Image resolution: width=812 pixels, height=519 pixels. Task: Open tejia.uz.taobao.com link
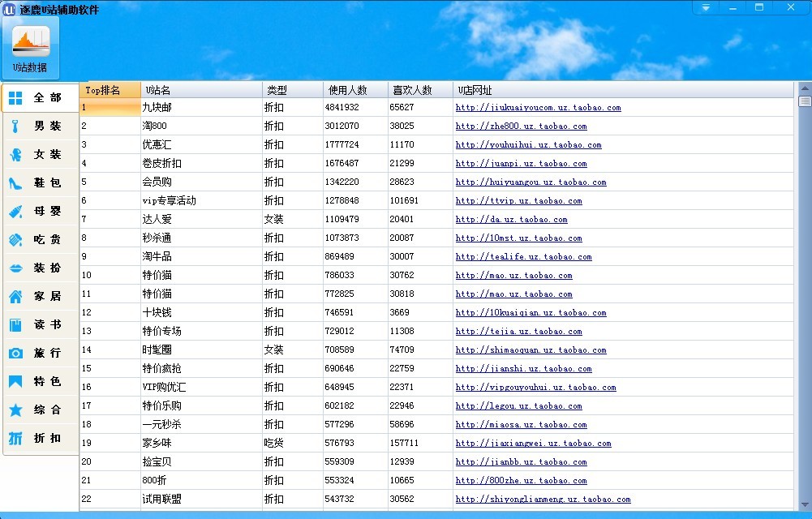[519, 331]
